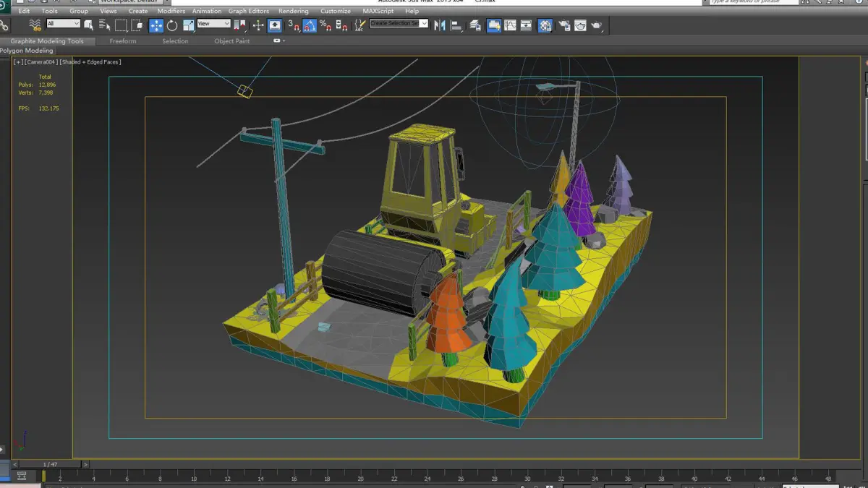Viewport: 868px width, 488px height.
Task: Activate the Select and Rotate tool
Action: tap(172, 26)
